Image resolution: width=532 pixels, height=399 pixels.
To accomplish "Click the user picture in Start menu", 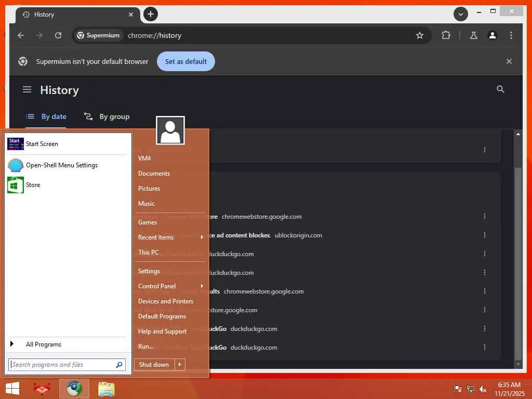I will point(170,130).
